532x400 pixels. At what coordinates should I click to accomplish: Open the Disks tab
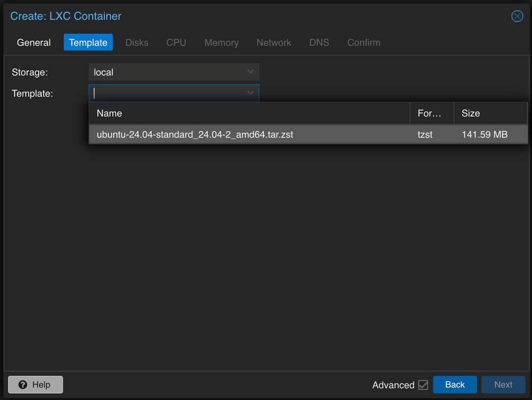(x=137, y=43)
